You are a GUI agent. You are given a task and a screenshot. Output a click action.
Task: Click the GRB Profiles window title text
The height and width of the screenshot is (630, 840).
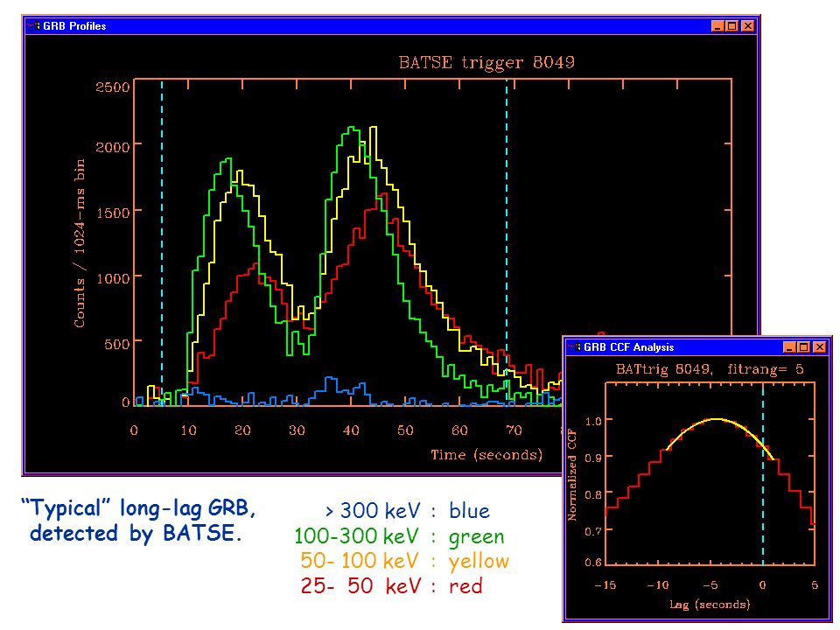coord(74,26)
